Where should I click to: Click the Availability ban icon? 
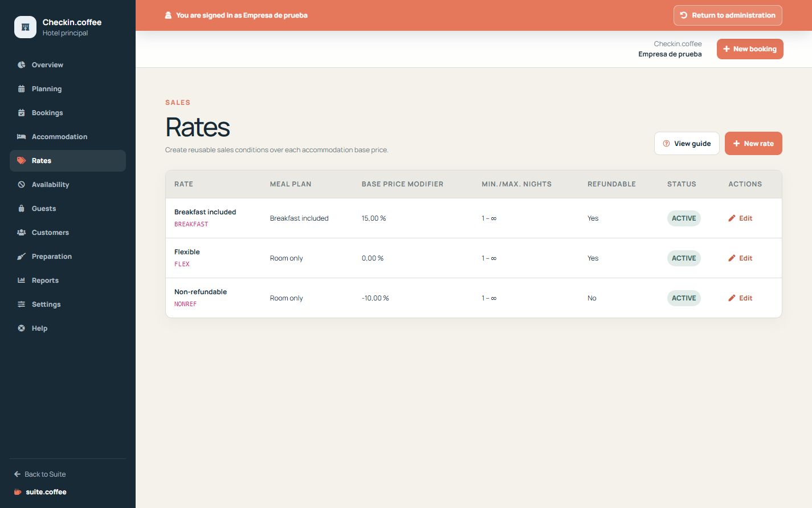21,185
